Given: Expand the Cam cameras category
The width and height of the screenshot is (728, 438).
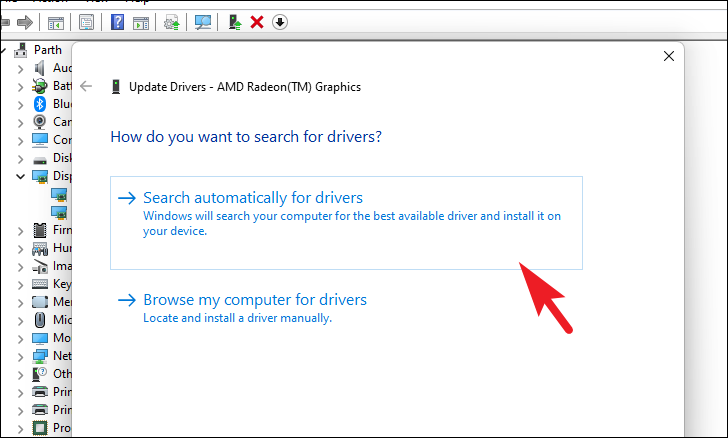Looking at the screenshot, I should click(x=20, y=123).
